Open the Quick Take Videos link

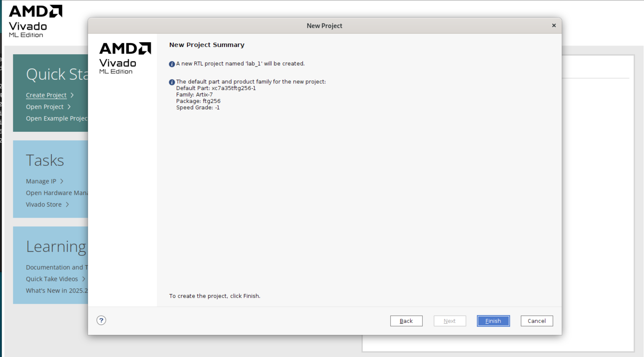pyautogui.click(x=52, y=279)
